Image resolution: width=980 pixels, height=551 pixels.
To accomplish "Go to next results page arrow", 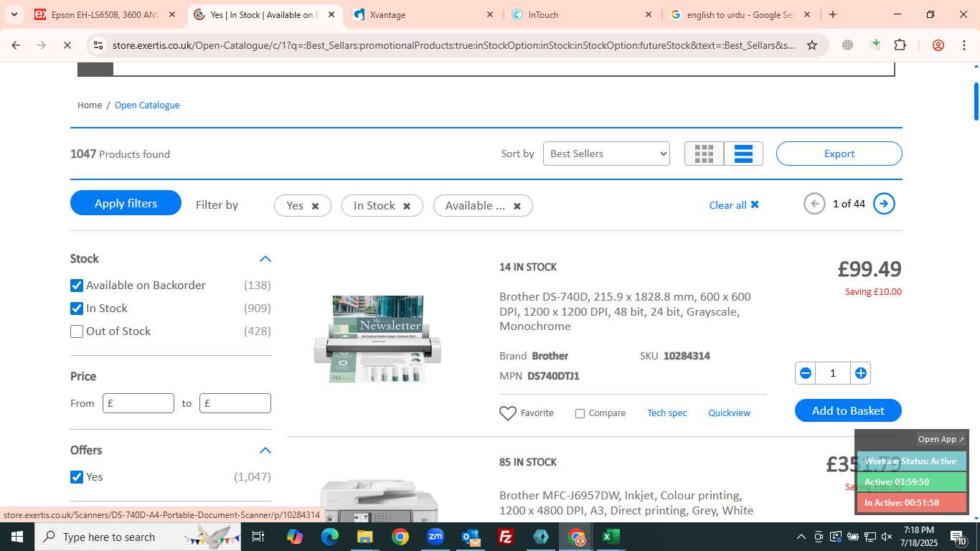I will pos(884,204).
